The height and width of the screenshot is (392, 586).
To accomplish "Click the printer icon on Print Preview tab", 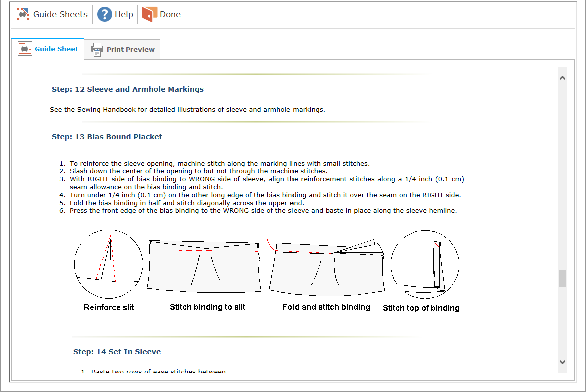I will pyautogui.click(x=97, y=50).
